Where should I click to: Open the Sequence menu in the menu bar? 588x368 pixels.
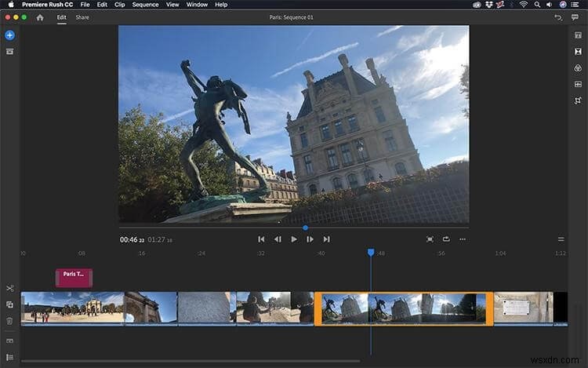(145, 5)
